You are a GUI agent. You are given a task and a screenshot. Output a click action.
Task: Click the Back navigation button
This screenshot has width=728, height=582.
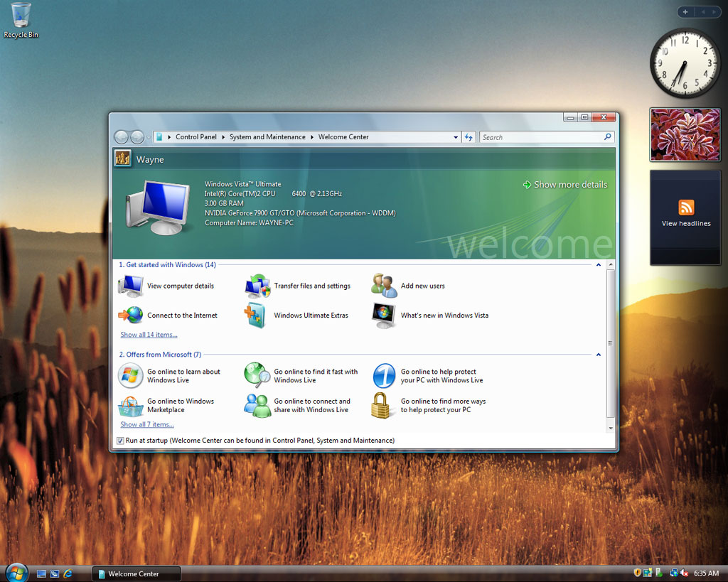(122, 137)
